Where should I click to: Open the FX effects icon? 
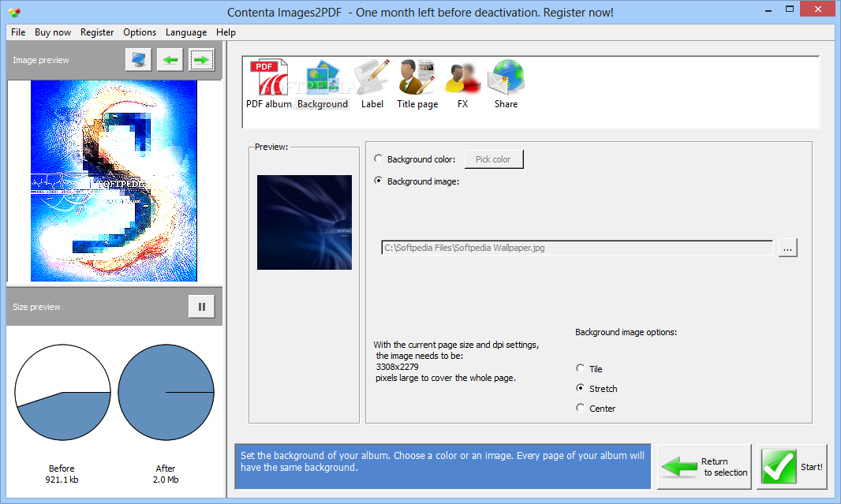(462, 84)
